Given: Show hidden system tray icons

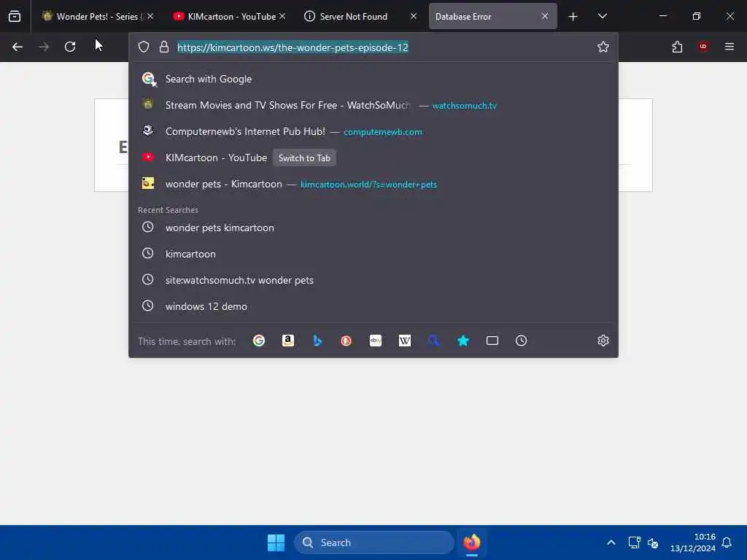Looking at the screenshot, I should pos(611,542).
